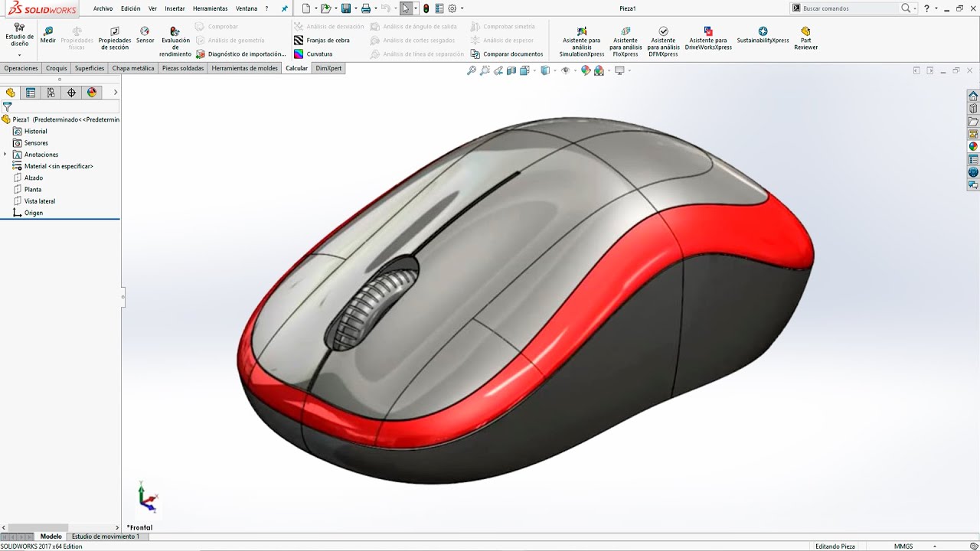
Task: Launch Asistente para análisis SimulationXpress
Action: tap(582, 42)
